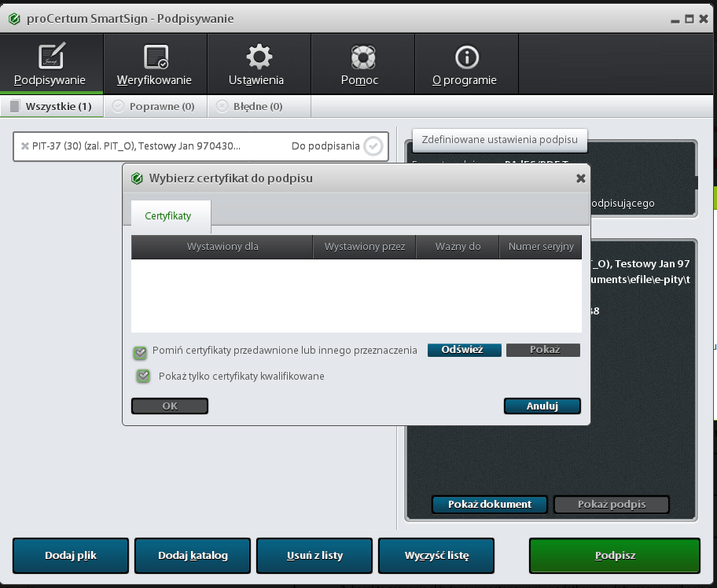Screen dimensions: 717x588
Task: Sort by Wystawiony dla column header
Action: click(x=222, y=247)
